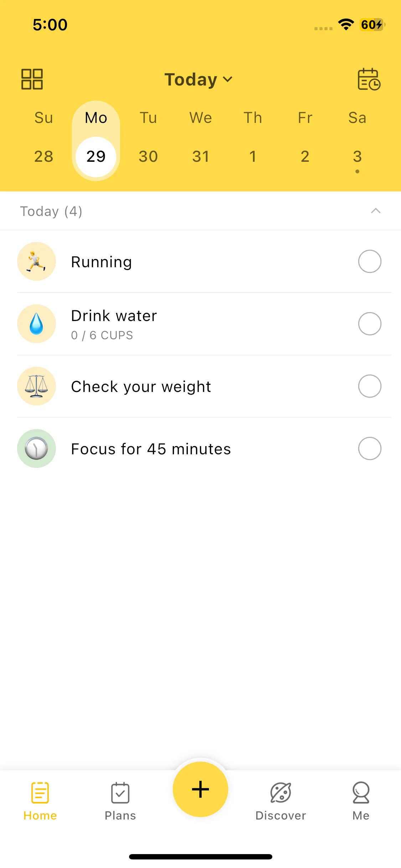Image resolution: width=401 pixels, height=868 pixels.
Task: Open the Home tab
Action: coord(40,800)
